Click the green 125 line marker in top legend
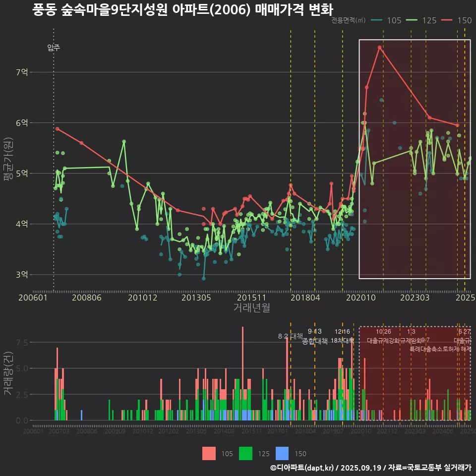This screenshot has height=476, width=476. click(412, 20)
